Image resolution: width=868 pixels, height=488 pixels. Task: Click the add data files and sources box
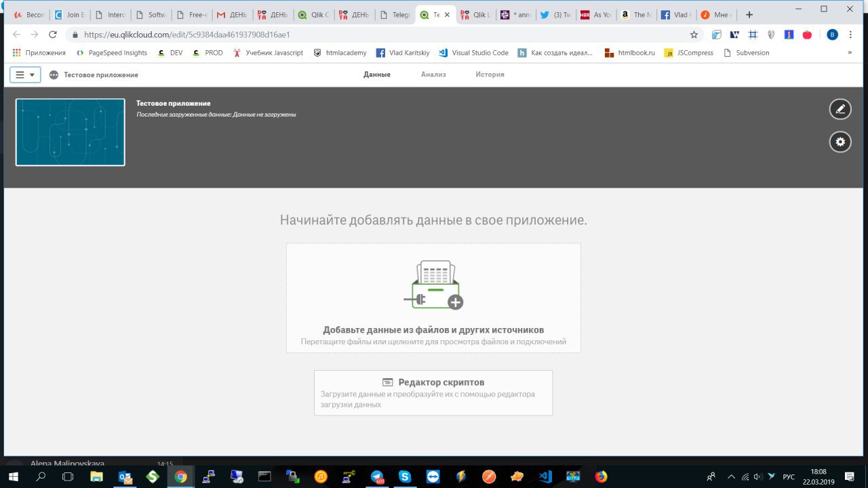(433, 298)
